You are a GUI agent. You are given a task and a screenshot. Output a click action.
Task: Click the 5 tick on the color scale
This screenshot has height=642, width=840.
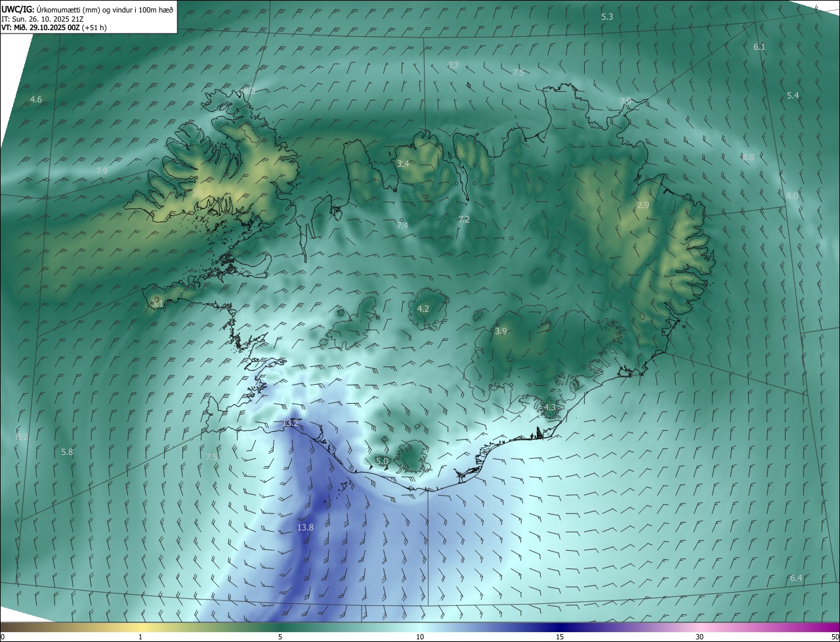pyautogui.click(x=280, y=637)
